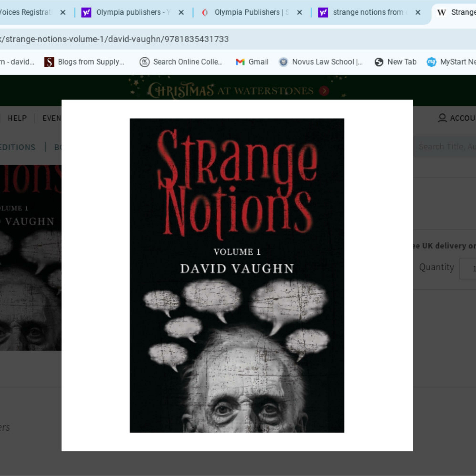Image resolution: width=476 pixels, height=476 pixels.
Task: Open MyStart bookmark icon
Action: click(x=431, y=62)
